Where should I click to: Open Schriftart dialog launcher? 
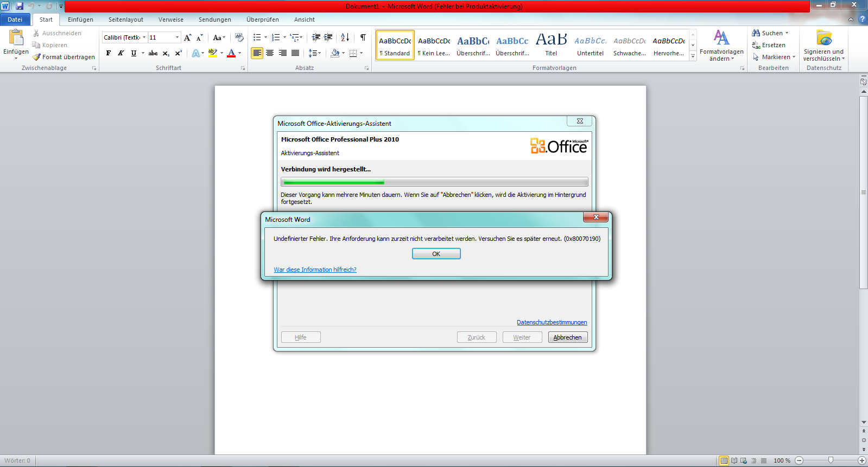(x=243, y=68)
